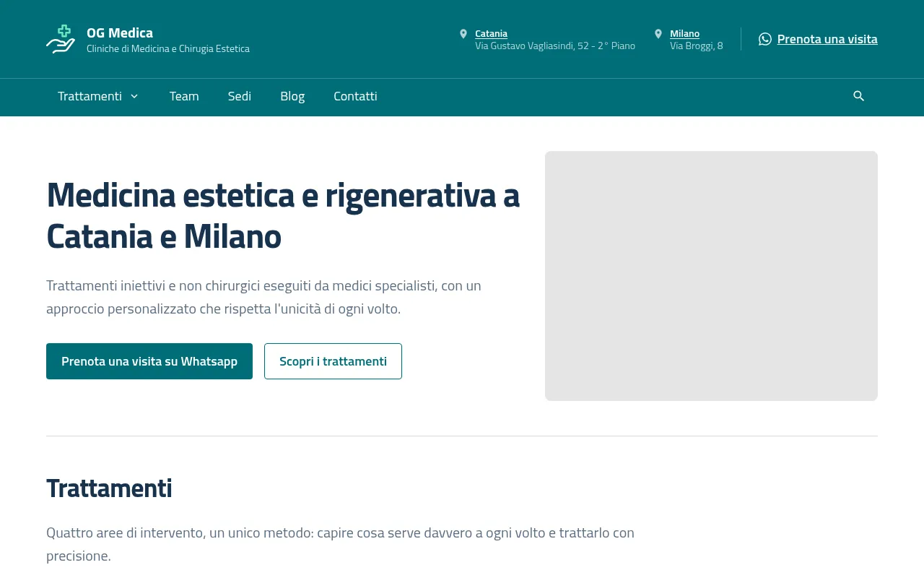Go to the Team page
This screenshot has width=924, height=578.
click(184, 96)
